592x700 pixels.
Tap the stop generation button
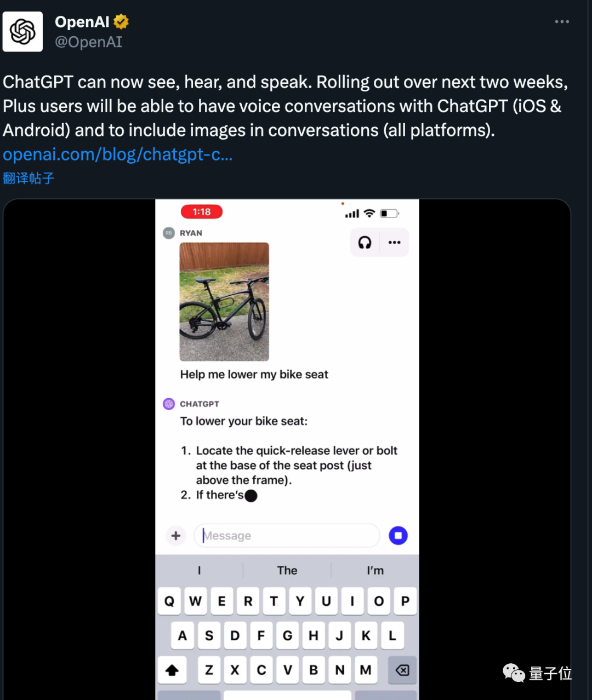click(399, 535)
